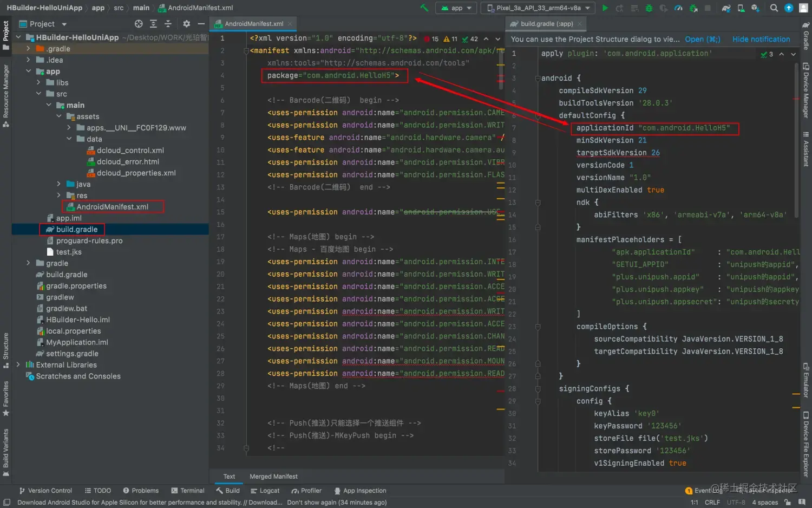The image size is (812, 508).
Task: Click Attach Debugger to Android Process icon
Action: [693, 8]
